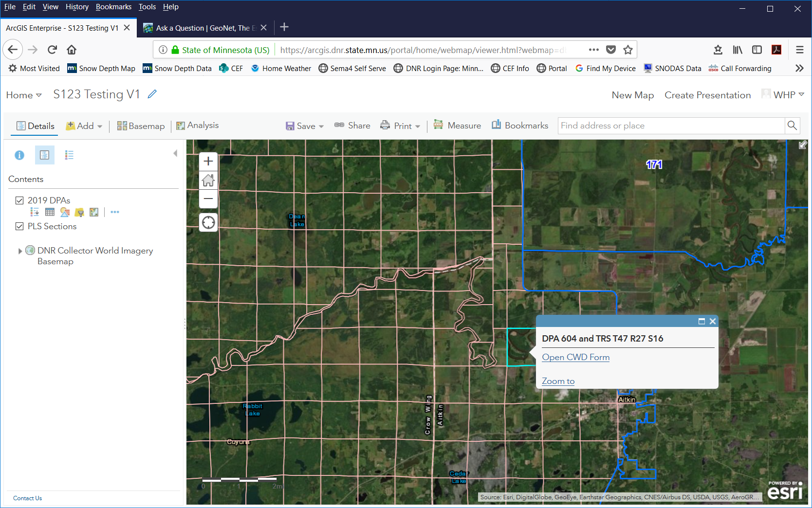
Task: Show more bookmarks toolbar items
Action: tap(799, 69)
